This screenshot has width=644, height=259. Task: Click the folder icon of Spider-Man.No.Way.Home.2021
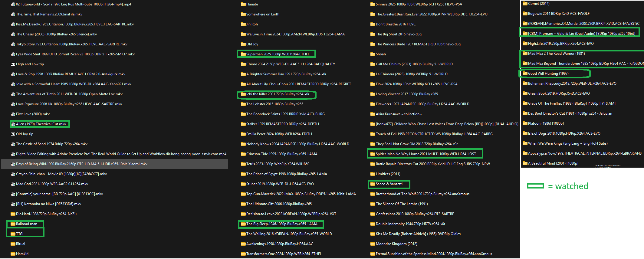coord(373,154)
